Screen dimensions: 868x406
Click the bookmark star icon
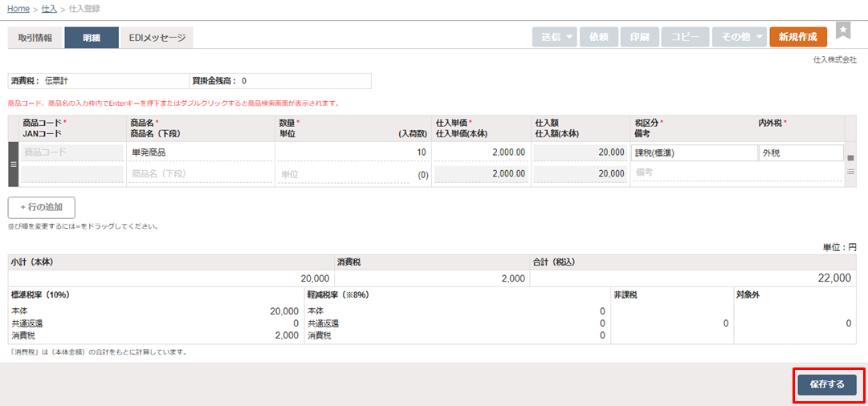click(x=843, y=30)
